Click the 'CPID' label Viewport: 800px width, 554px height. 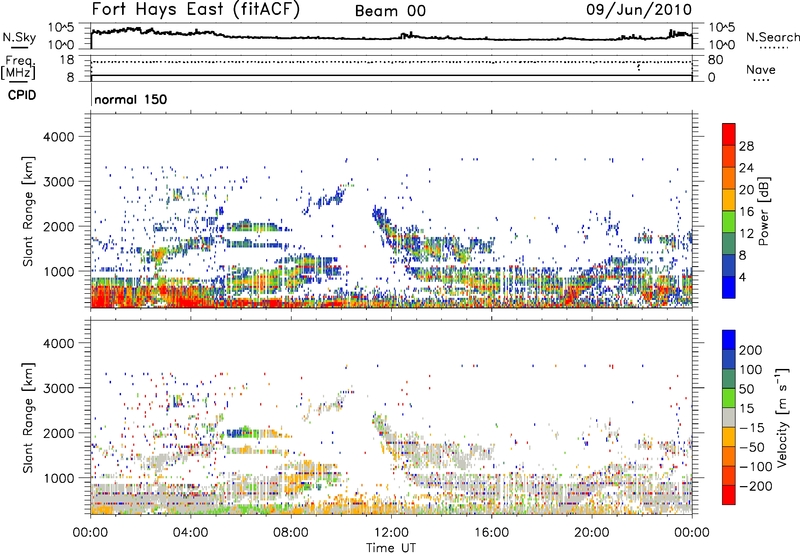click(22, 95)
